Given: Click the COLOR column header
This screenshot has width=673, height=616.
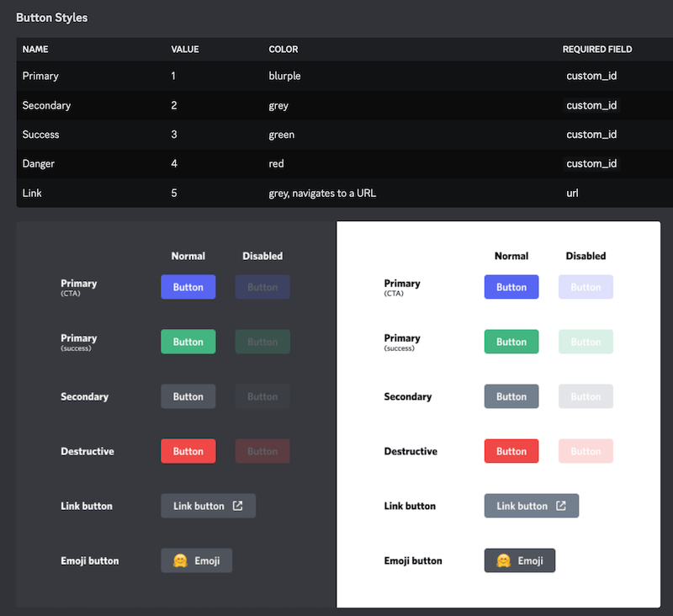Looking at the screenshot, I should click(x=284, y=50).
